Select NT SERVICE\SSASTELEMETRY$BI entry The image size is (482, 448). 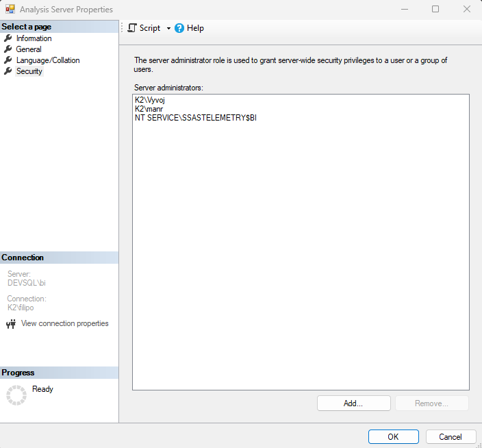196,118
